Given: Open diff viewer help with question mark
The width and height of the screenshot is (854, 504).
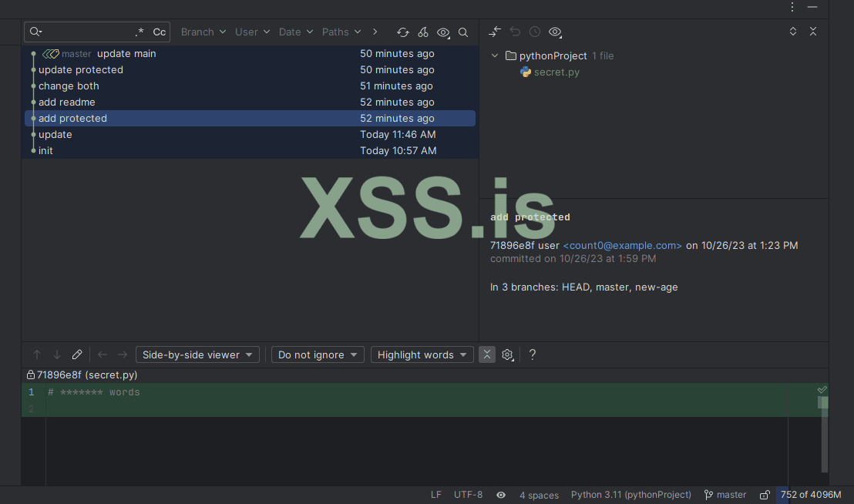Looking at the screenshot, I should 533,354.
